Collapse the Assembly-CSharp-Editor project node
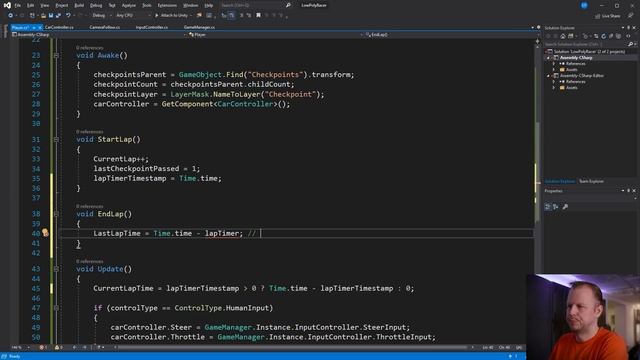The width and height of the screenshot is (640, 360). [549, 76]
